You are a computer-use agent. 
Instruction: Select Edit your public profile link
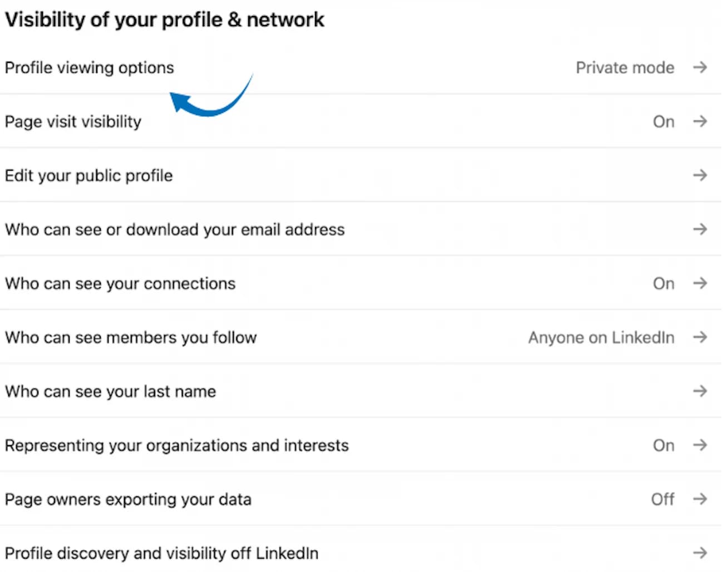(88, 175)
